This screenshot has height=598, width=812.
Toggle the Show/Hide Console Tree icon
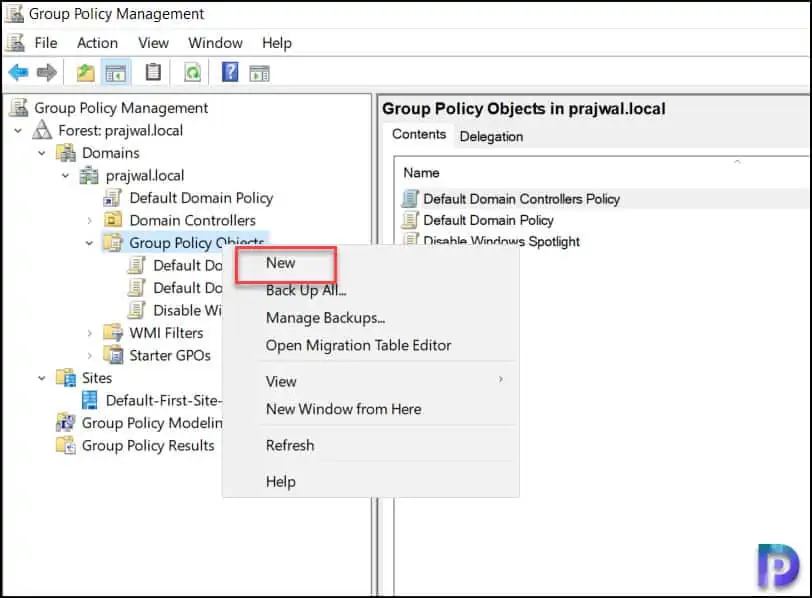pos(116,72)
